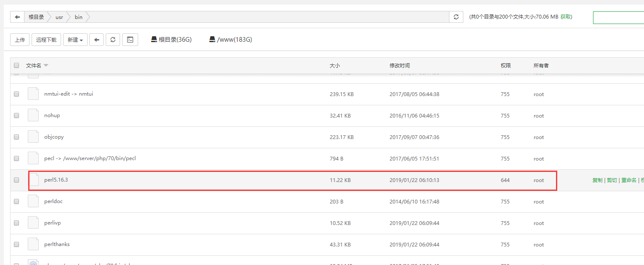Click the 上传 upload button
644x265 pixels.
[20, 39]
